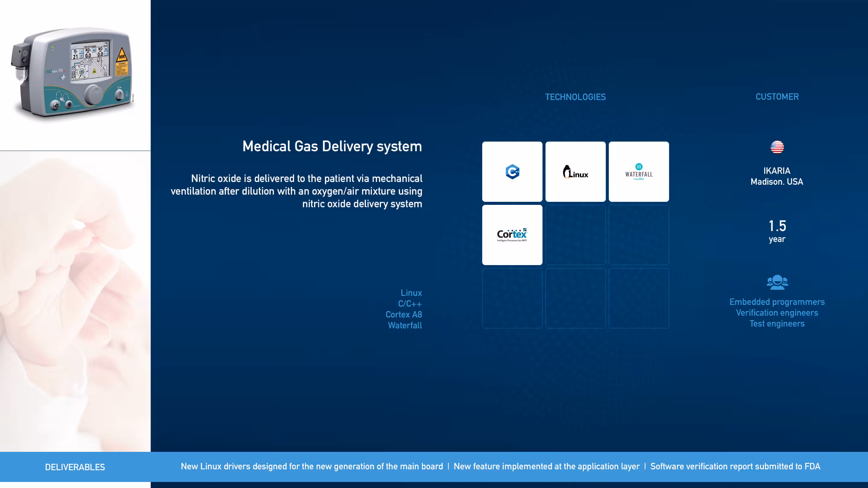The image size is (868, 488).
Task: Click the Medical Gas Delivery system title
Action: 332,146
